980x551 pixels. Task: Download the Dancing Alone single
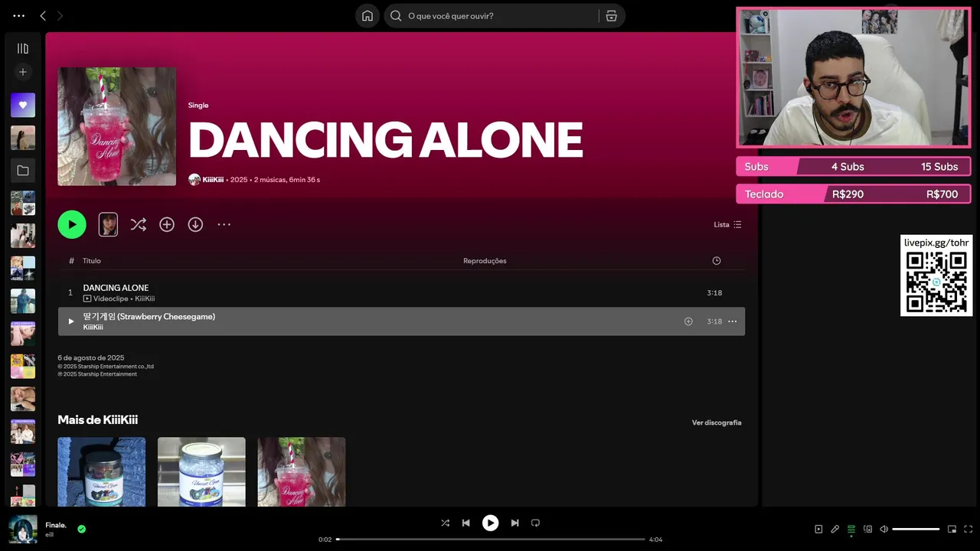point(195,224)
